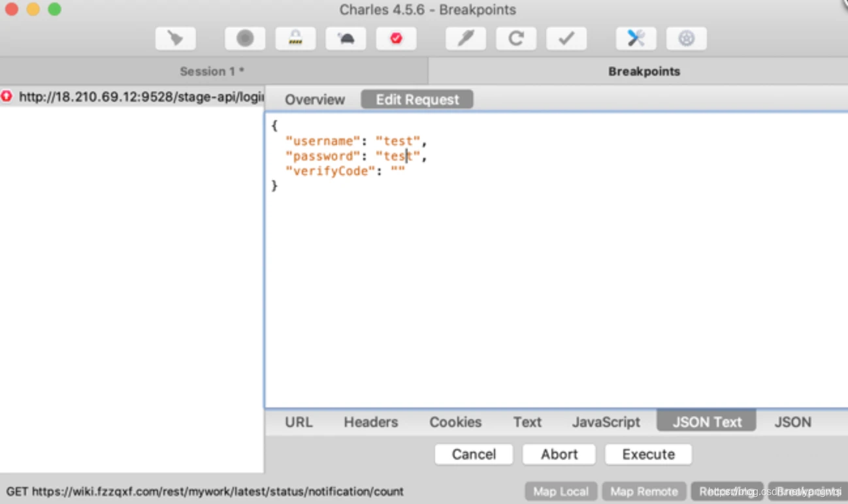Open the Overview tab
The image size is (848, 504).
(314, 100)
